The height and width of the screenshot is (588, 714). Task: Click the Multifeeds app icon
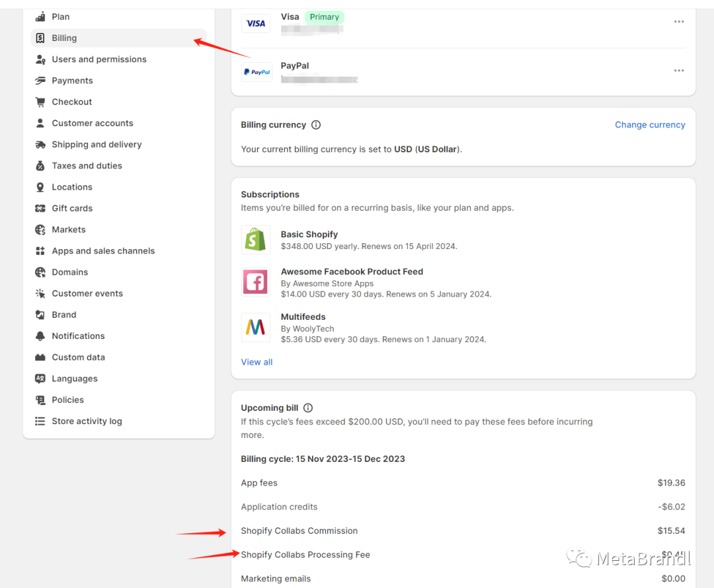(256, 327)
